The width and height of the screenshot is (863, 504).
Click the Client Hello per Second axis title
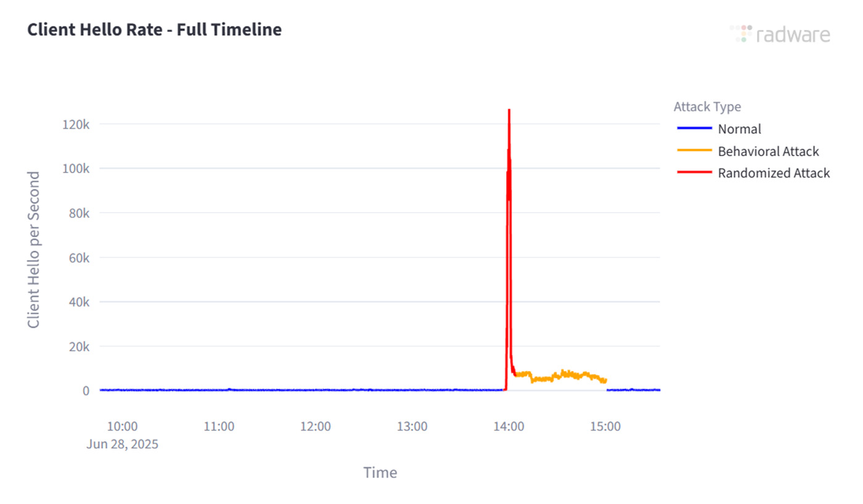click(x=34, y=250)
